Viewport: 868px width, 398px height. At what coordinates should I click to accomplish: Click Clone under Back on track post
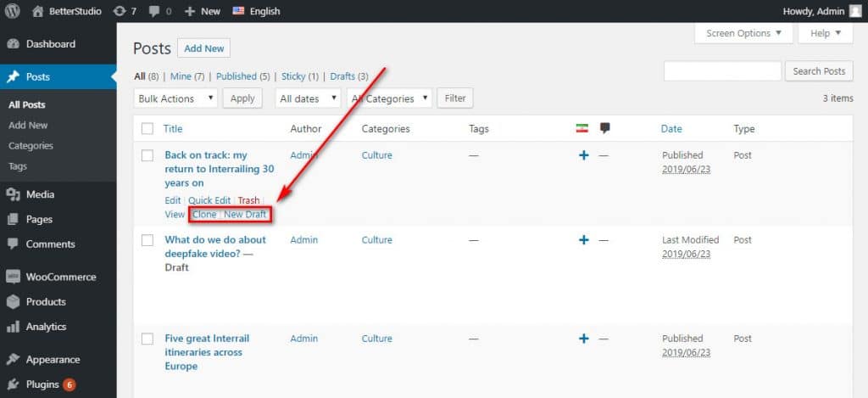[x=204, y=215]
